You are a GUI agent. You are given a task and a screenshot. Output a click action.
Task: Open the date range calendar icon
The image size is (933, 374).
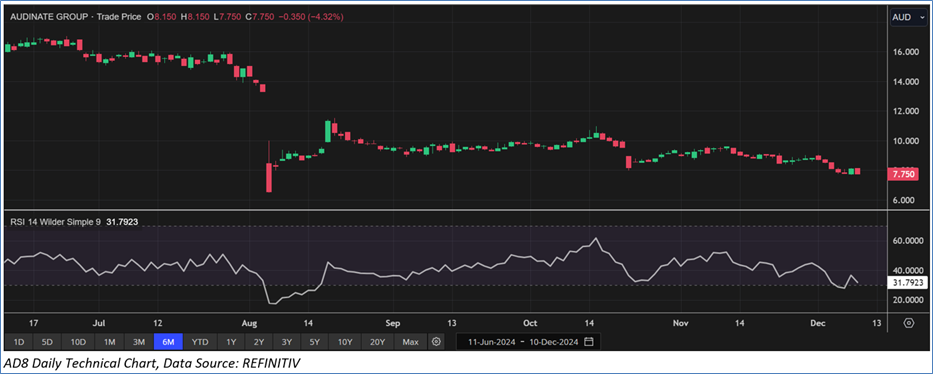[589, 342]
